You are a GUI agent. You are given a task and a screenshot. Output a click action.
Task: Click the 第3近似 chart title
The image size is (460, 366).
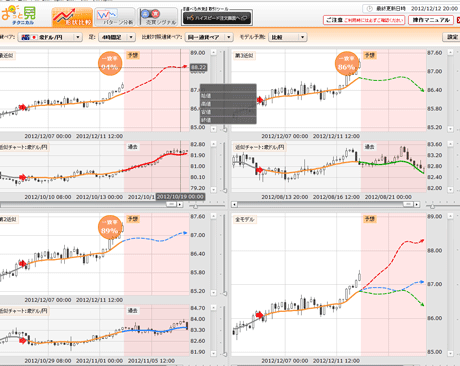(x=244, y=55)
